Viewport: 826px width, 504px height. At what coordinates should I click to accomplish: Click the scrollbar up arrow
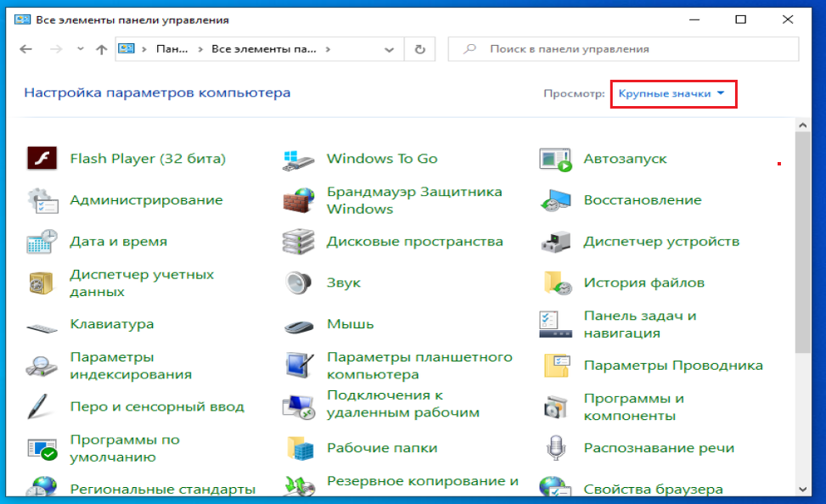click(x=803, y=126)
